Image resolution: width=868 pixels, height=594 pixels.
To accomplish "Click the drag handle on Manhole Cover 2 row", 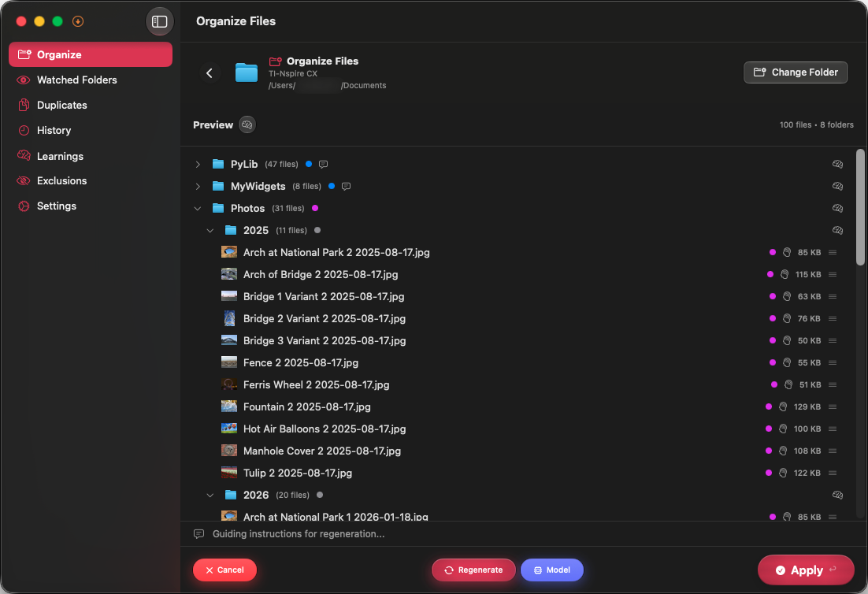I will [832, 451].
